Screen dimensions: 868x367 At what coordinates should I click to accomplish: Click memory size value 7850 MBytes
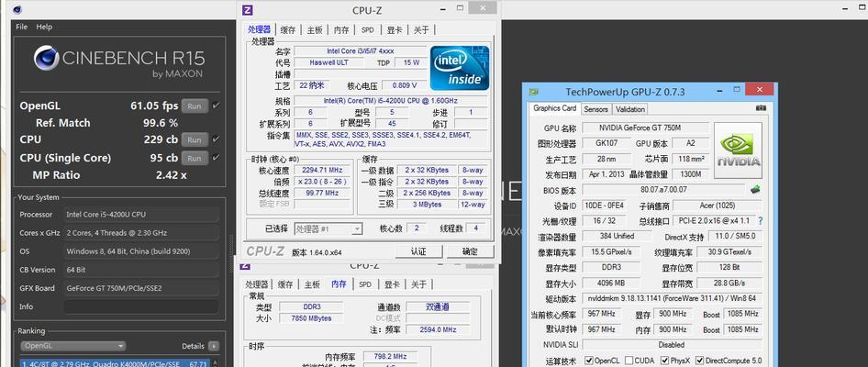coord(311,318)
